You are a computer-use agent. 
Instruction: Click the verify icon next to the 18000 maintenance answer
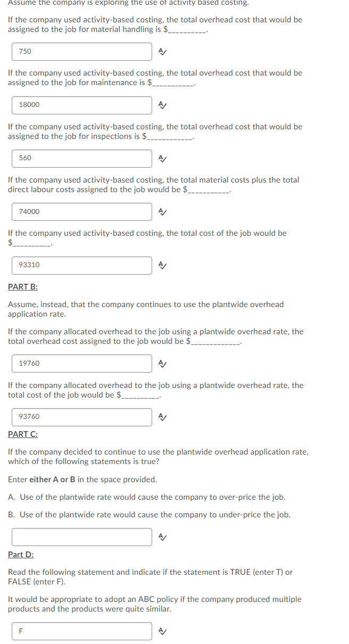pyautogui.click(x=162, y=105)
